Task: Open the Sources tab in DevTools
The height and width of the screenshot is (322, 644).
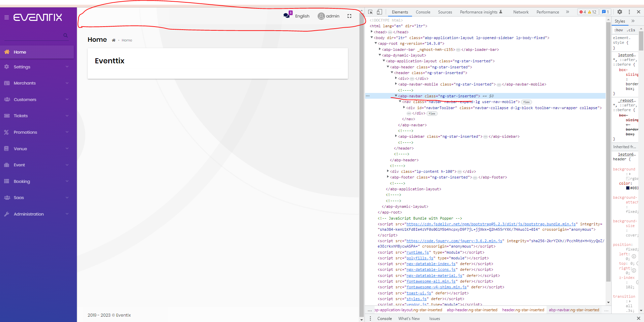Action: 445,12
